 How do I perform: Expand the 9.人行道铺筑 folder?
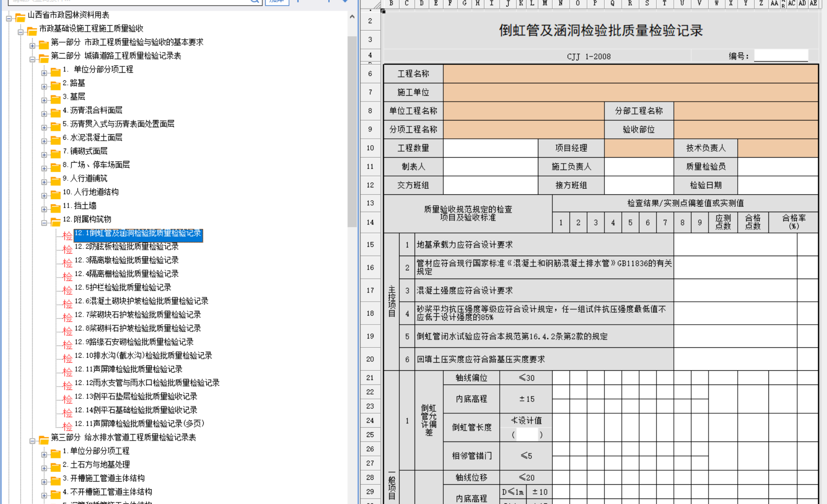(x=45, y=182)
